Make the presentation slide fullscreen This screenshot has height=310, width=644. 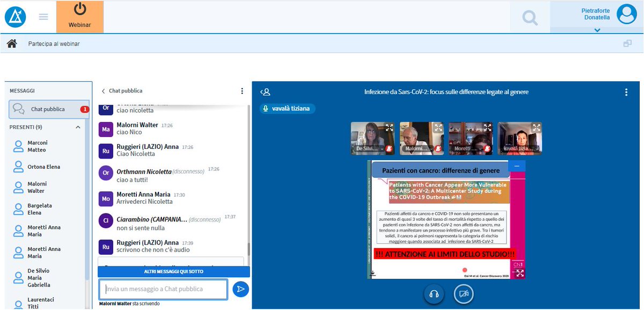(x=518, y=272)
